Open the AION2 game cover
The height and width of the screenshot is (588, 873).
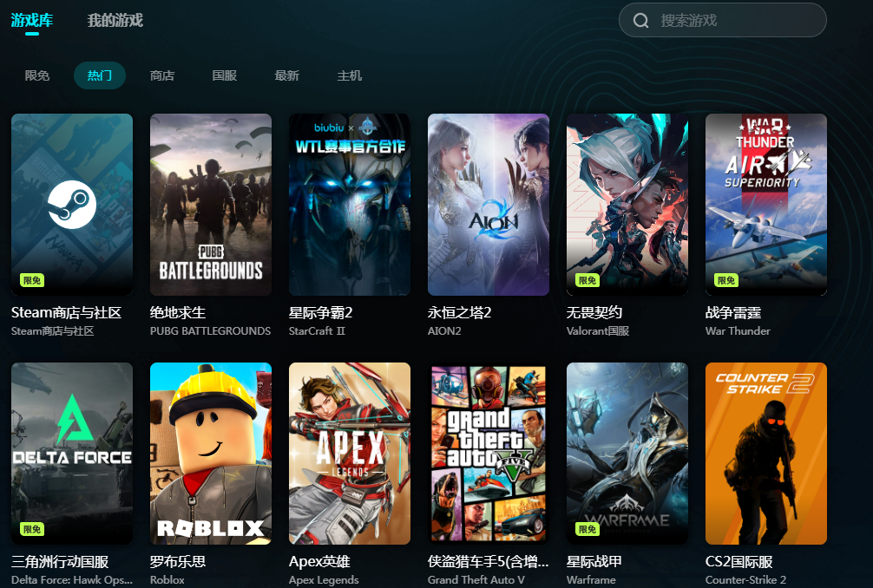click(489, 204)
